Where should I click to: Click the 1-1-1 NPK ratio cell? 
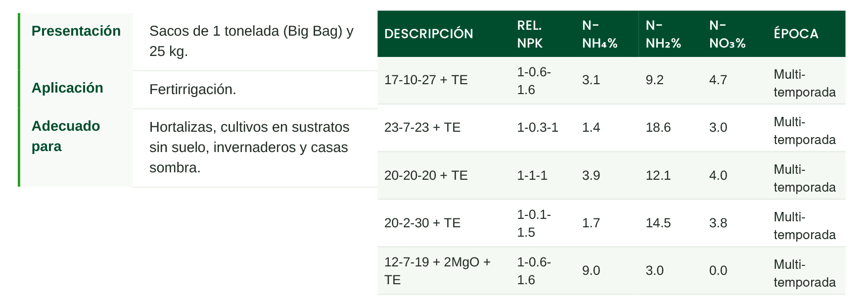532,175
